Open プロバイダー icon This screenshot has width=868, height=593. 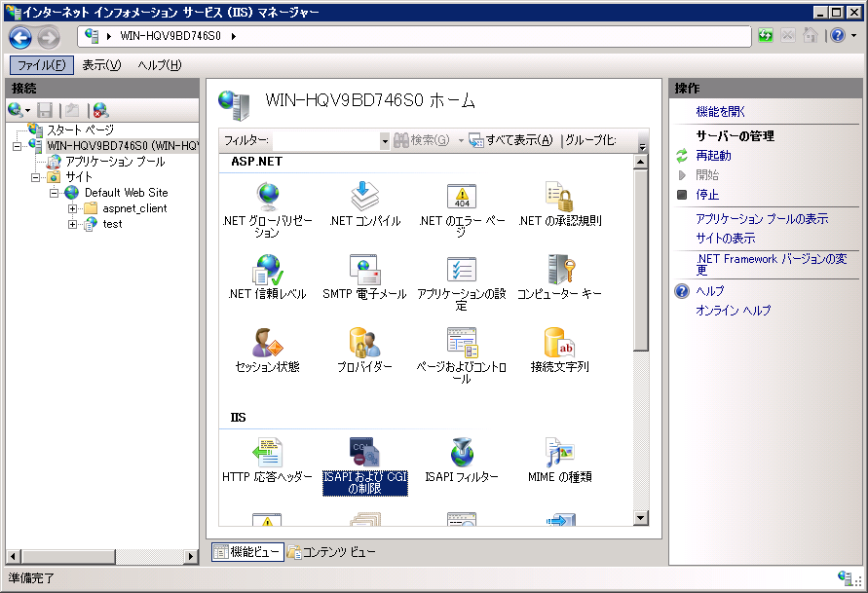pyautogui.click(x=364, y=343)
